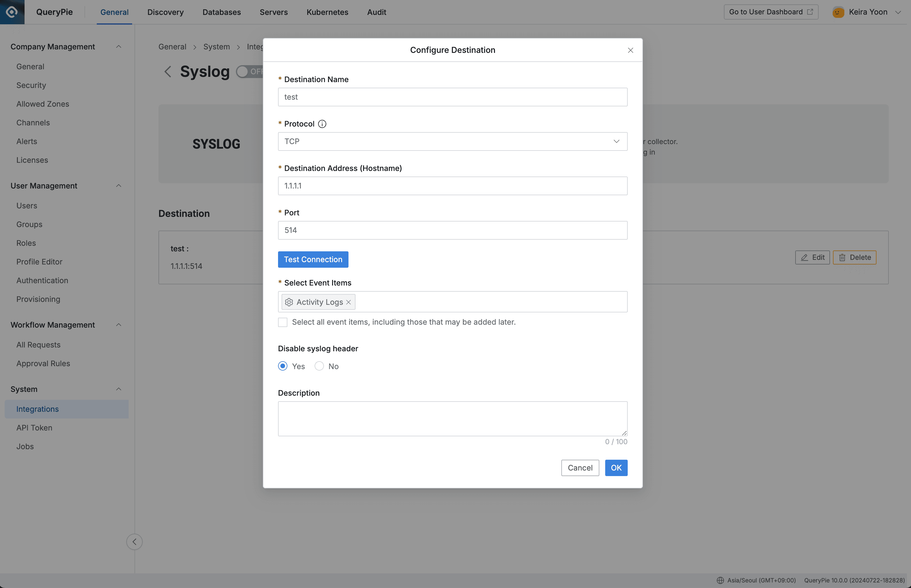Screen dimensions: 911x588
Task: Switch to the Databases tab
Action: 222,12
